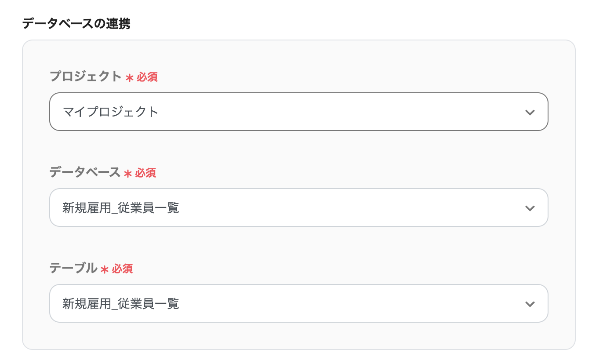Click the 必須 marker next to プロジェクト
603x364 pixels.
[147, 77]
